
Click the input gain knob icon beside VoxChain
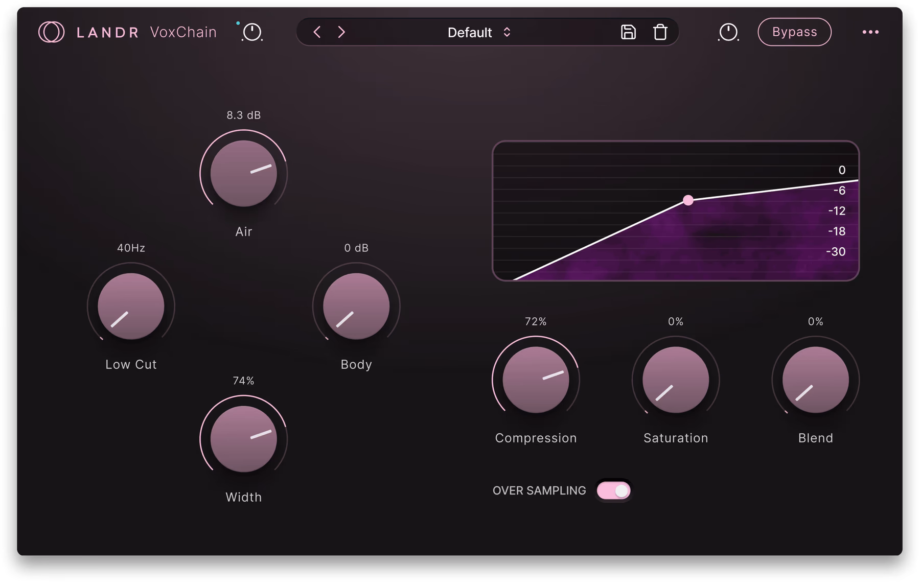pyautogui.click(x=251, y=32)
